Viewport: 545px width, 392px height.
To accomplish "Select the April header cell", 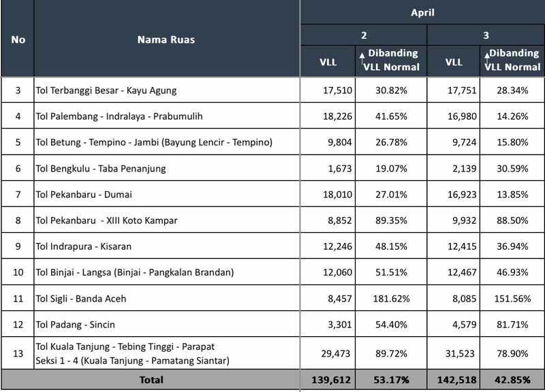I will (422, 12).
